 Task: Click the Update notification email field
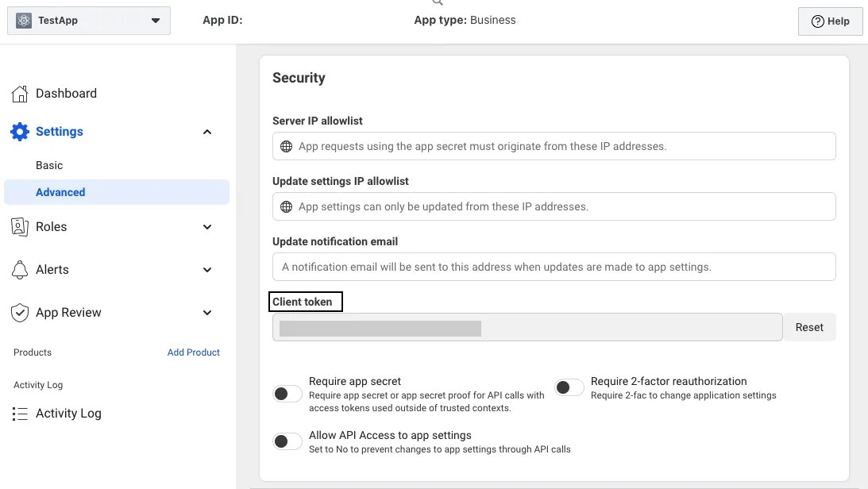(x=554, y=267)
